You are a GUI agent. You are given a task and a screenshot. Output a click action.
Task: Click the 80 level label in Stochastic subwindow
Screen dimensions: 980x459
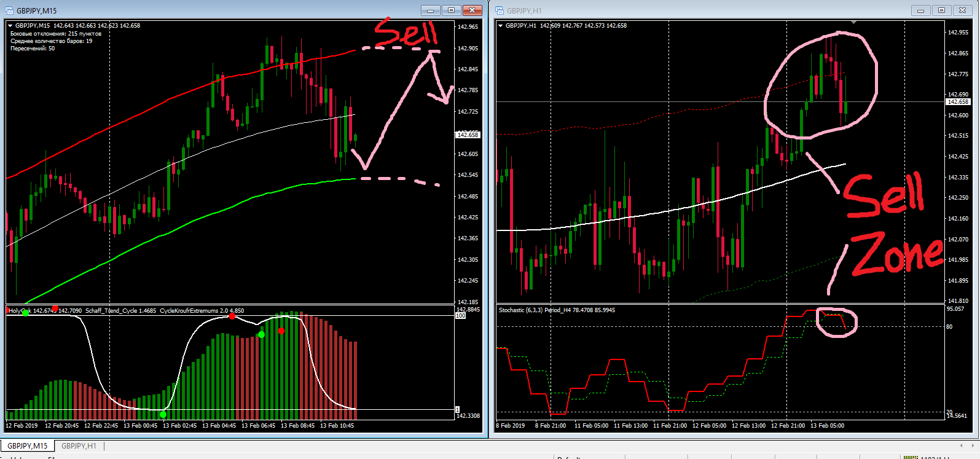click(x=949, y=327)
